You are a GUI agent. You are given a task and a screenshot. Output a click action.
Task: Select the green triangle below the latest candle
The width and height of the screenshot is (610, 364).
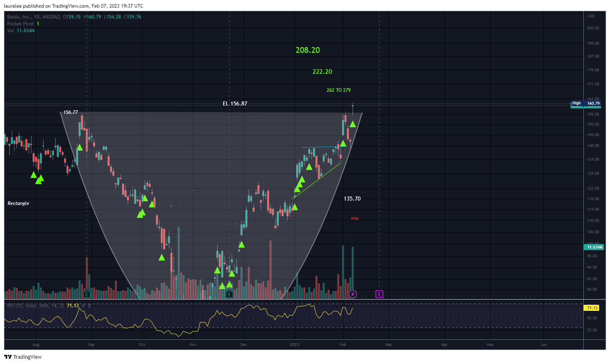pyautogui.click(x=353, y=124)
